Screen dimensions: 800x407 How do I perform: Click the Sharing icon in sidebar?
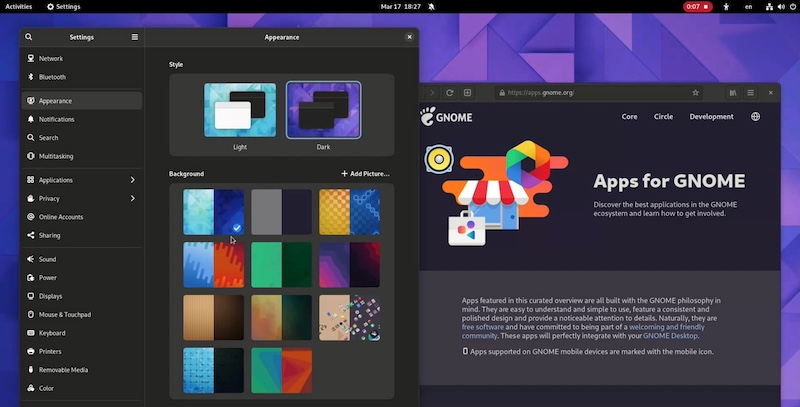(31, 235)
